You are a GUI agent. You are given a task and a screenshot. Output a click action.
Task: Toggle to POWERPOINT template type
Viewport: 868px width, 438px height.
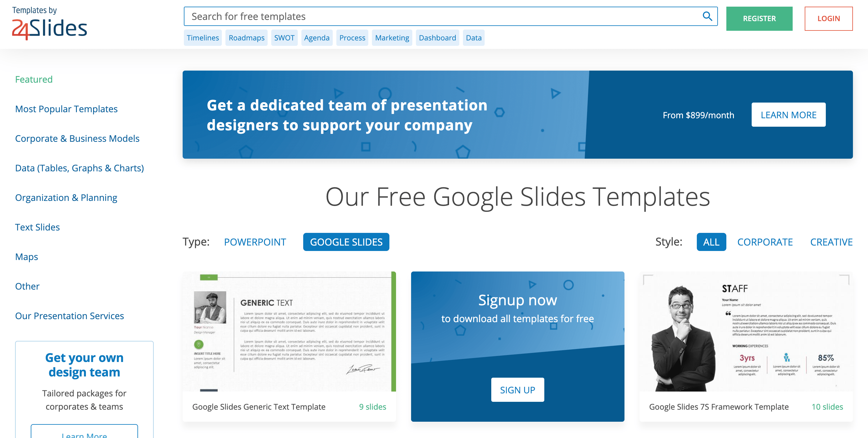(254, 241)
